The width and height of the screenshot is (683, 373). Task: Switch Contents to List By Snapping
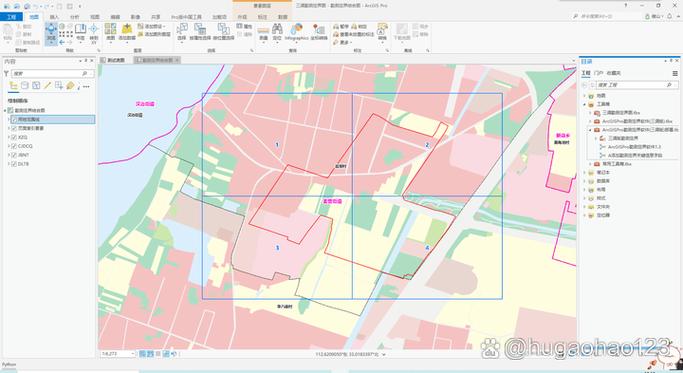click(x=59, y=86)
